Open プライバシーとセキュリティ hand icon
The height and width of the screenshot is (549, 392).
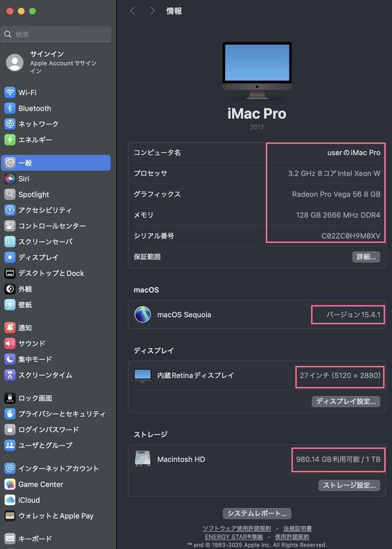tap(10, 414)
